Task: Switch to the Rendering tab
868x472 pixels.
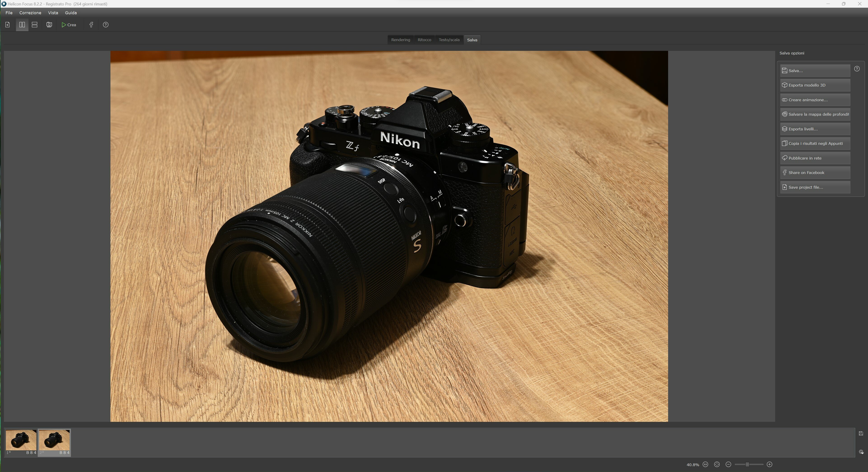Action: tap(400, 40)
